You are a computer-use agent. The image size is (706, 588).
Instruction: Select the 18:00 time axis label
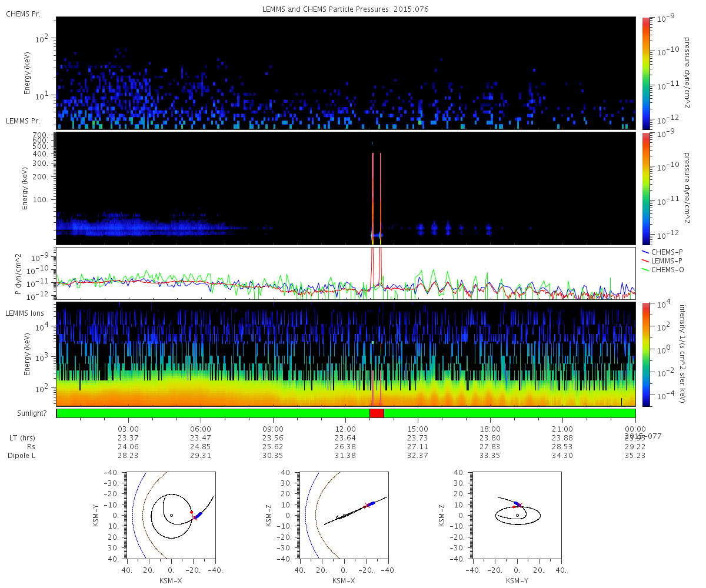tap(490, 429)
